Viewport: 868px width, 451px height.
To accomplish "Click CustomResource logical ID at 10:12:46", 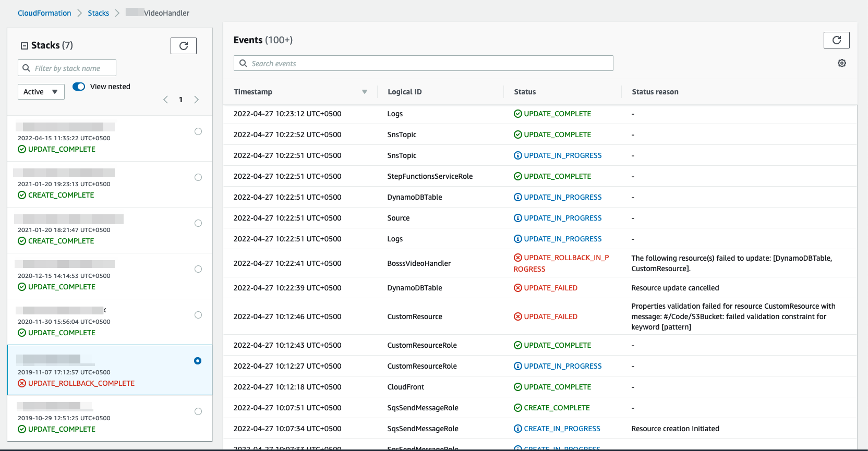I will tap(415, 316).
